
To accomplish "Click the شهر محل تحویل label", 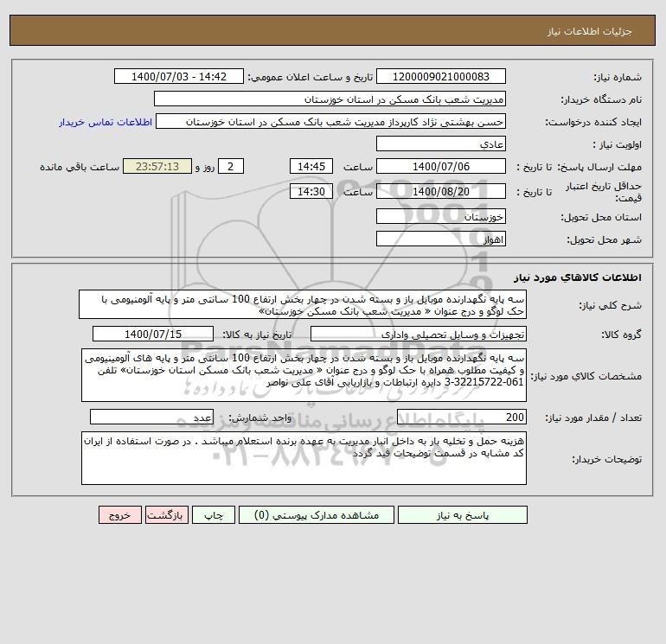I will pyautogui.click(x=605, y=239).
